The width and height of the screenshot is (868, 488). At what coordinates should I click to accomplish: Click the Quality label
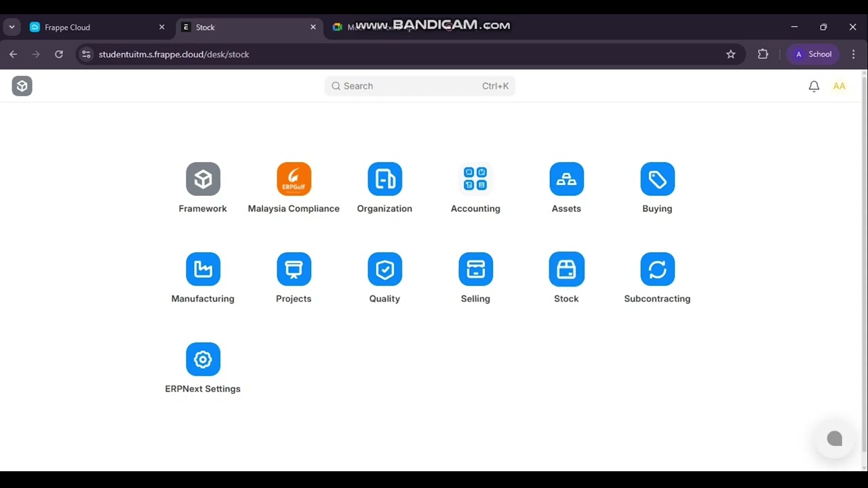pos(384,299)
